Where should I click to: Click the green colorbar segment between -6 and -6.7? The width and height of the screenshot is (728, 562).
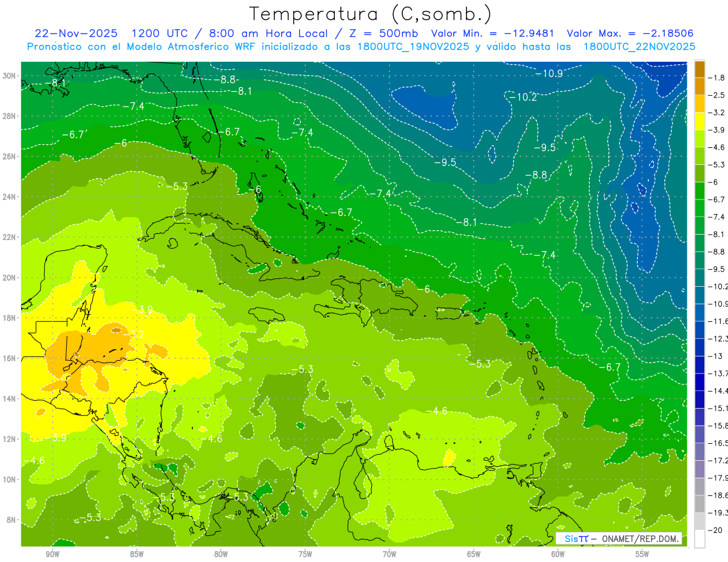(699, 191)
